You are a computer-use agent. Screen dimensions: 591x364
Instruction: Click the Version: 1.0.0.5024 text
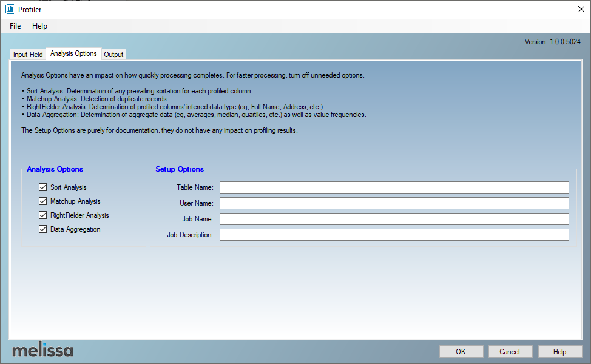[553, 42]
